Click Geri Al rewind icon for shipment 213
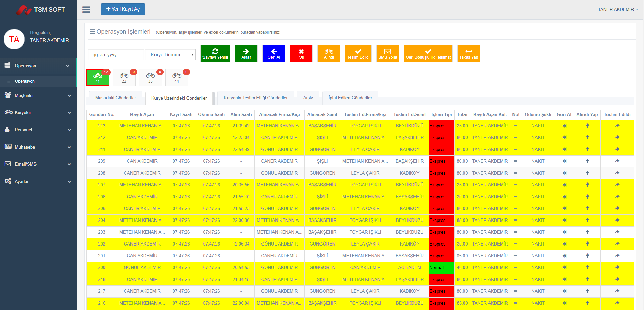 click(564, 126)
